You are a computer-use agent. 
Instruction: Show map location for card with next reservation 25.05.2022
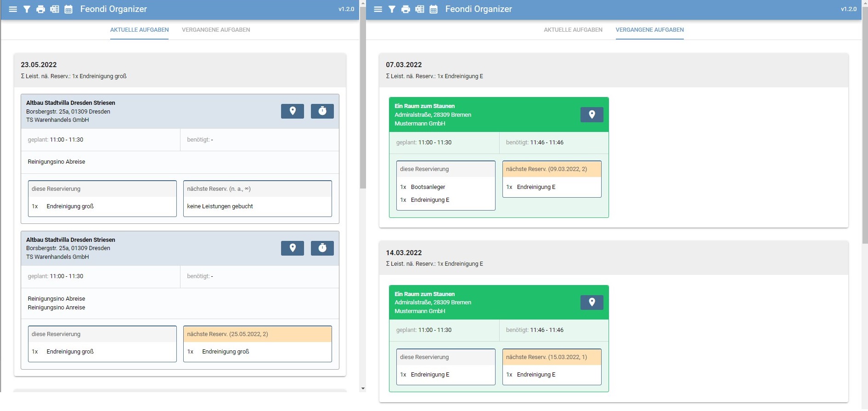click(293, 248)
